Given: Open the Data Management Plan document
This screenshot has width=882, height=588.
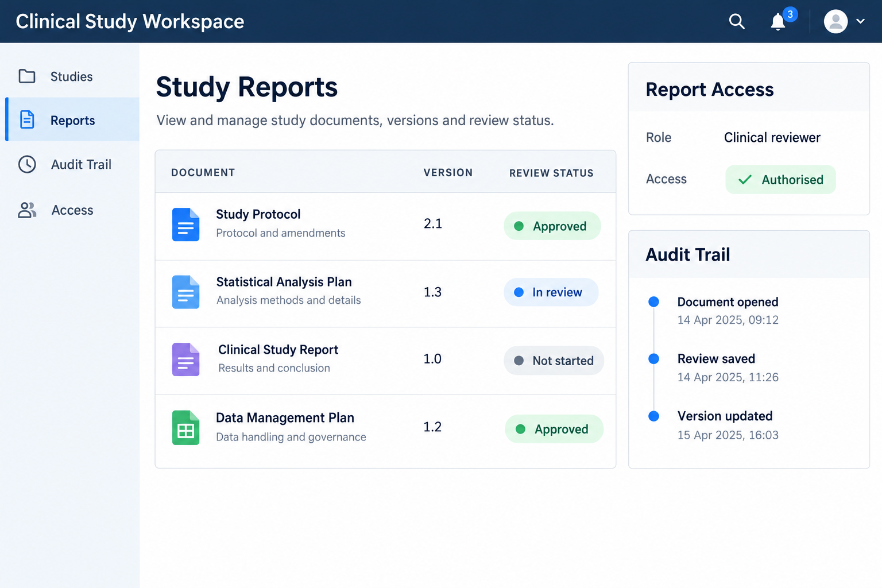Looking at the screenshot, I should click(285, 418).
